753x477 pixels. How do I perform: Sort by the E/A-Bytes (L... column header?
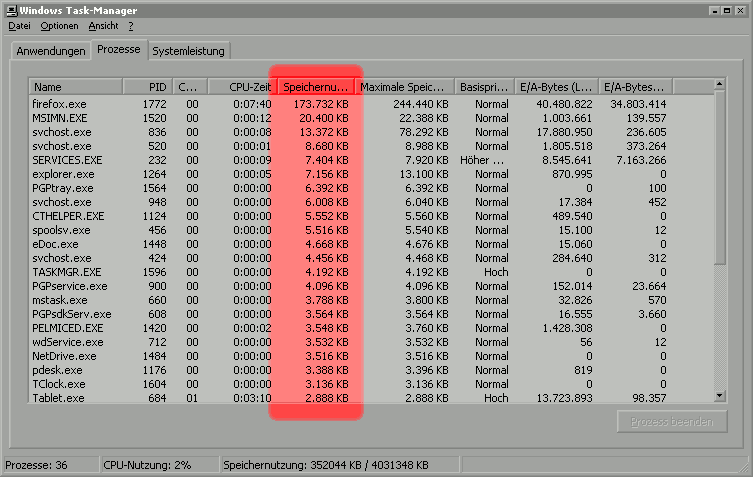tap(556, 87)
